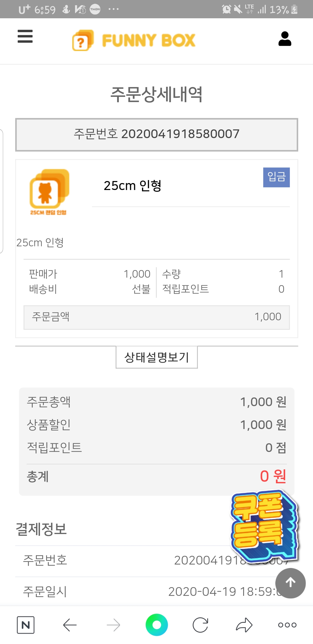Tap the 25cm 인형 product title
Image resolution: width=313 pixels, height=644 pixels.
click(132, 186)
